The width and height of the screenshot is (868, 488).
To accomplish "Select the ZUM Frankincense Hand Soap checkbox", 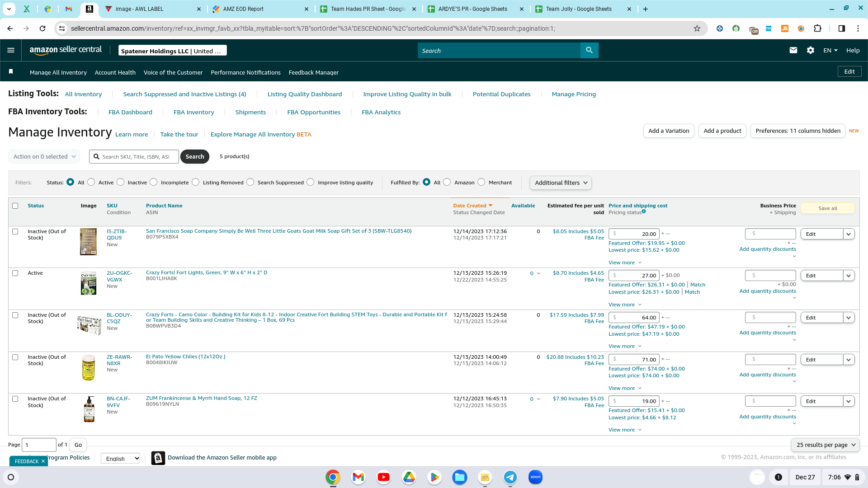I will click(x=15, y=399).
